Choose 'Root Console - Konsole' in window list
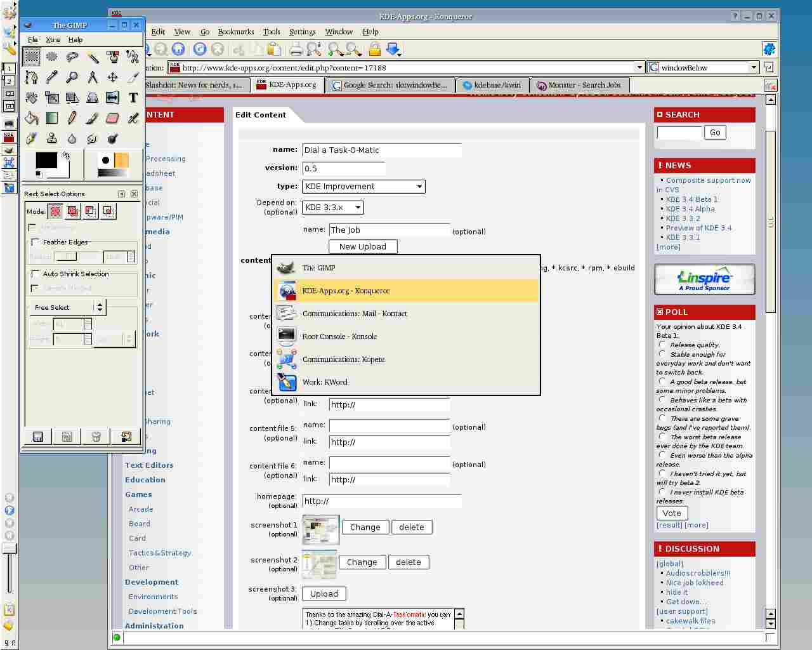This screenshot has width=812, height=650. (406, 336)
